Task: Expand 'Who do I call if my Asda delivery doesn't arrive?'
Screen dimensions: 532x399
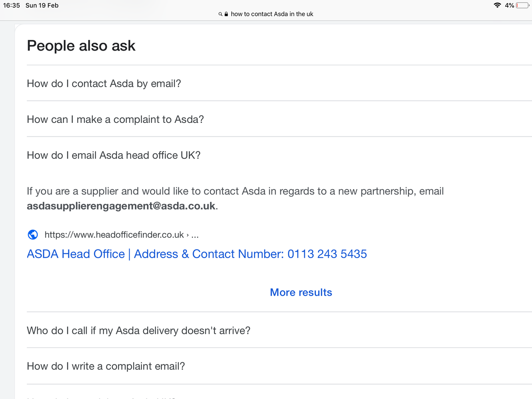Action: (279, 330)
